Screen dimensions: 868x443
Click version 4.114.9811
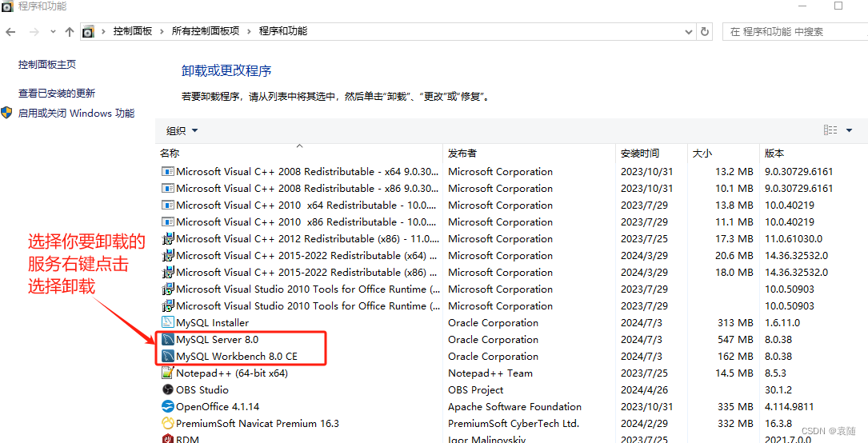click(789, 407)
